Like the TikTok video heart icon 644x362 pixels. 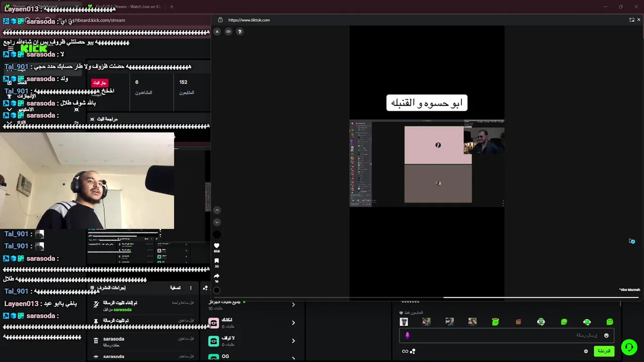217,245
